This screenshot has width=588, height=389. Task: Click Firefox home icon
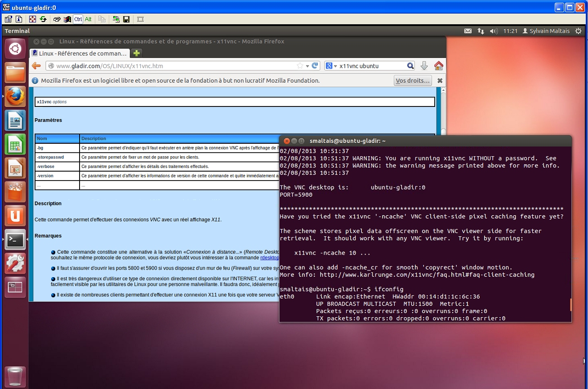(438, 66)
